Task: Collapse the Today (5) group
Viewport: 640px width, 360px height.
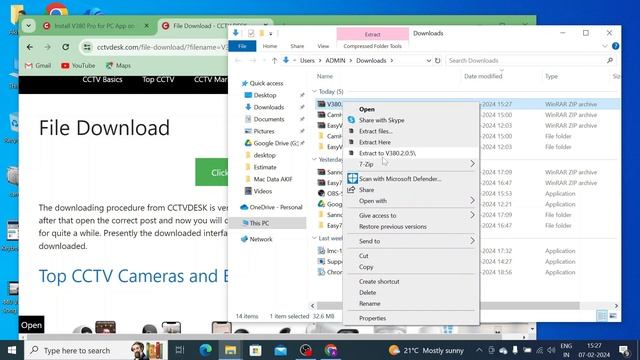Action: click(x=314, y=91)
